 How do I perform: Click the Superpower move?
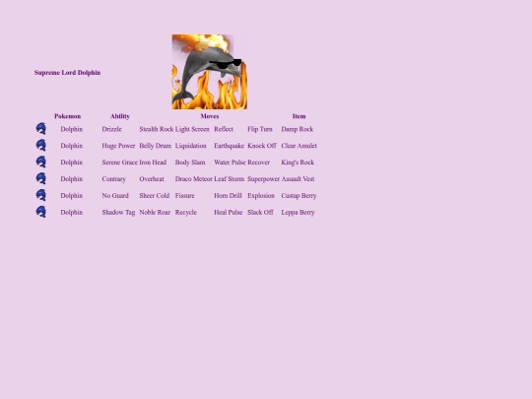coord(264,179)
